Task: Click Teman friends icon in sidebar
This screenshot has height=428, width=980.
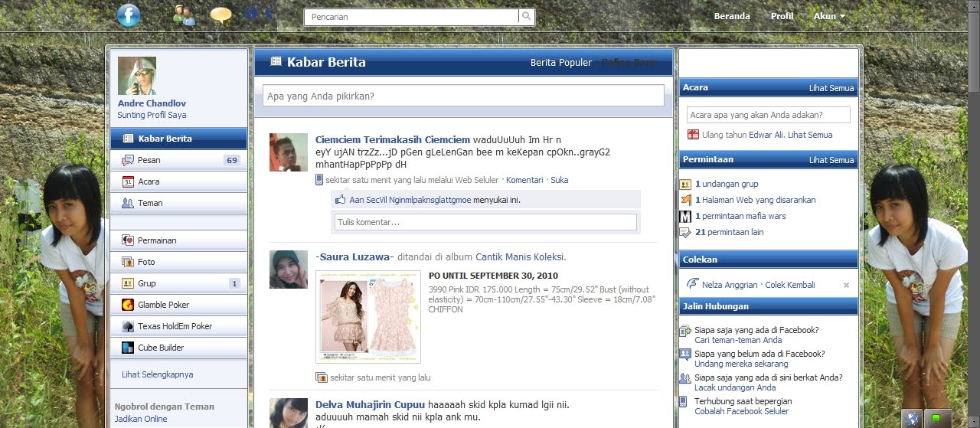Action: 128,203
